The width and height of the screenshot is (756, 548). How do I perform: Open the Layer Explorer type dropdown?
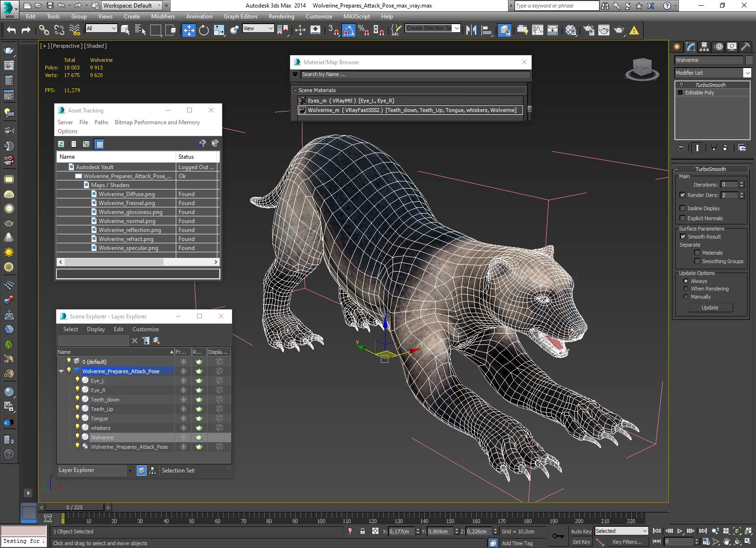pyautogui.click(x=130, y=470)
